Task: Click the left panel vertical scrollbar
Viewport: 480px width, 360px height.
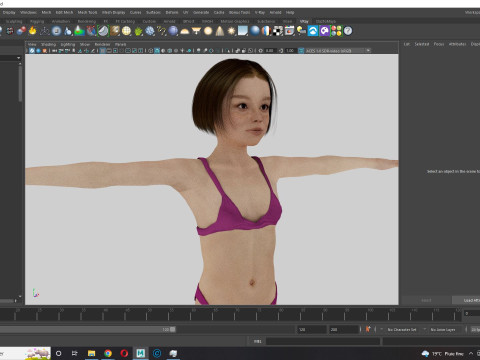Action: coord(20,83)
